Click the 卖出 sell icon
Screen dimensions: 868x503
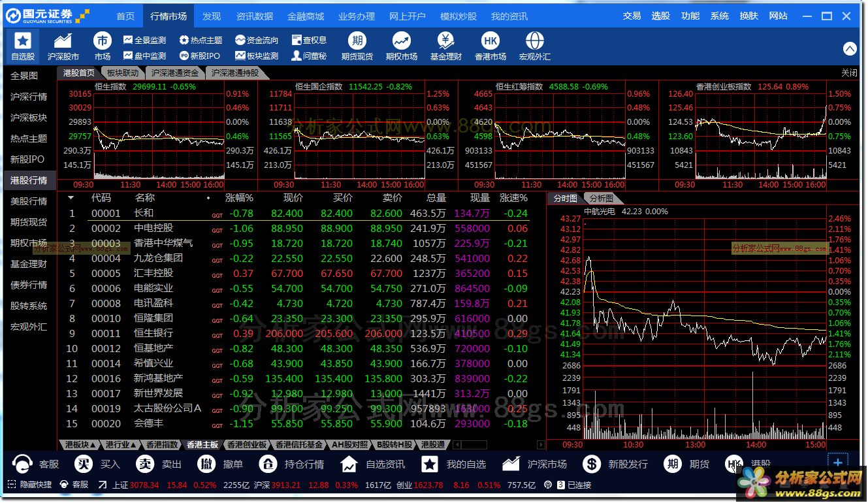145,464
